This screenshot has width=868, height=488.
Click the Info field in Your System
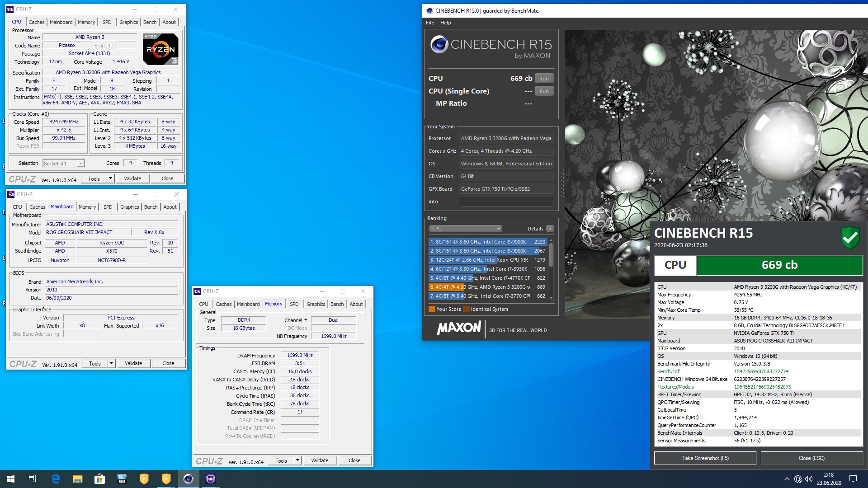[x=506, y=202]
